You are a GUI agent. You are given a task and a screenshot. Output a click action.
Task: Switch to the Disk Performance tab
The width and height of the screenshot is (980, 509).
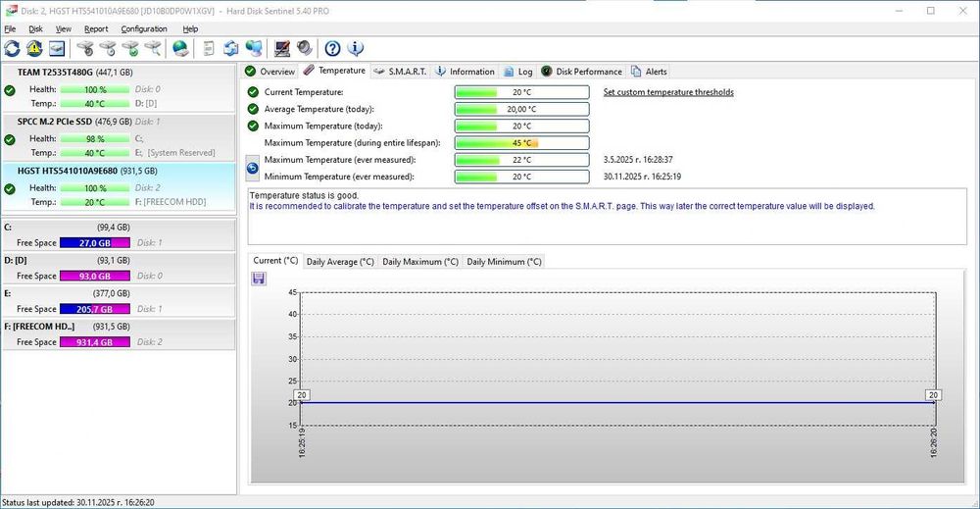click(582, 72)
